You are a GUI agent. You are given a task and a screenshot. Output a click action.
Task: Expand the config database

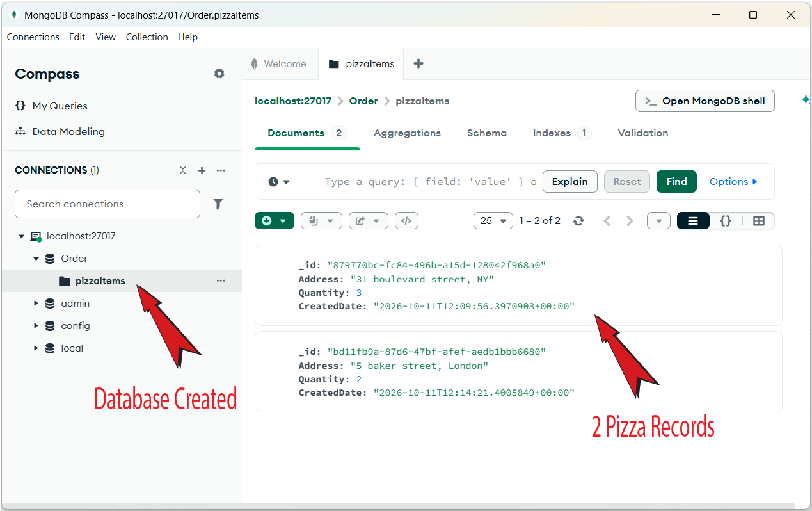coord(36,326)
